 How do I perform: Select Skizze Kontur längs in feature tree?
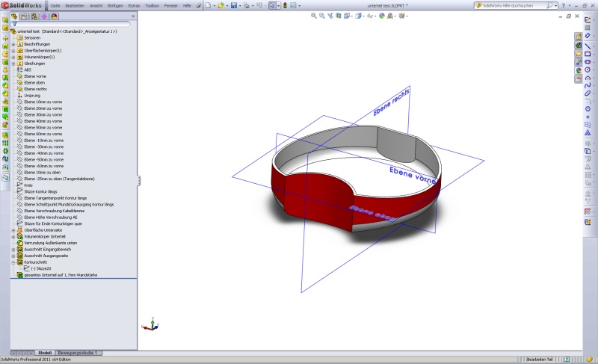40,191
